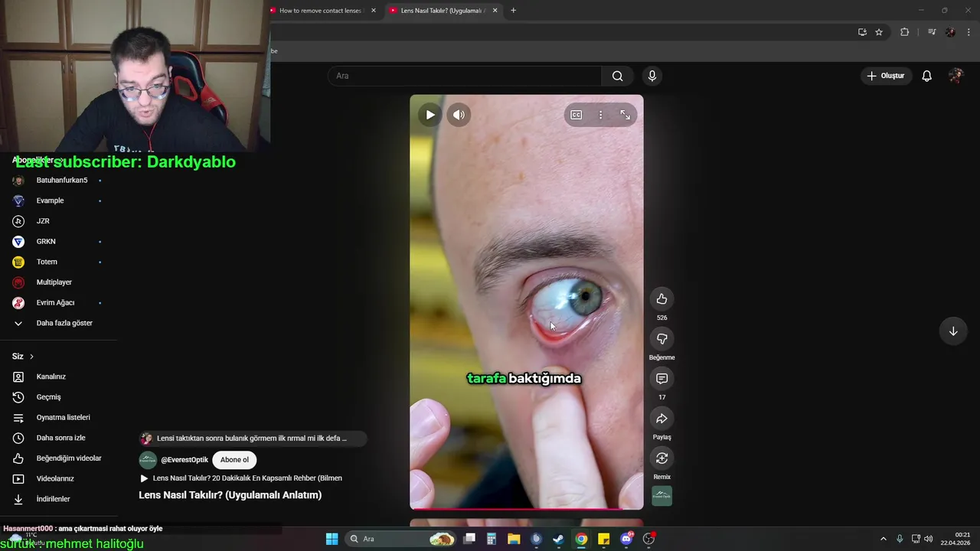Open Chrome media controls icon
This screenshot has width=980, height=551.
932,32
